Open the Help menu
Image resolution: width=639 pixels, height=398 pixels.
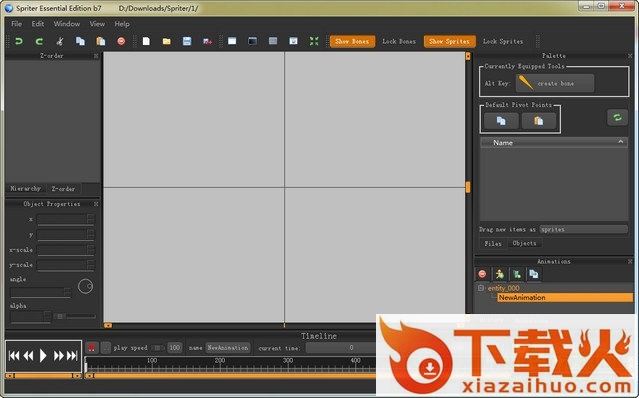coord(122,24)
